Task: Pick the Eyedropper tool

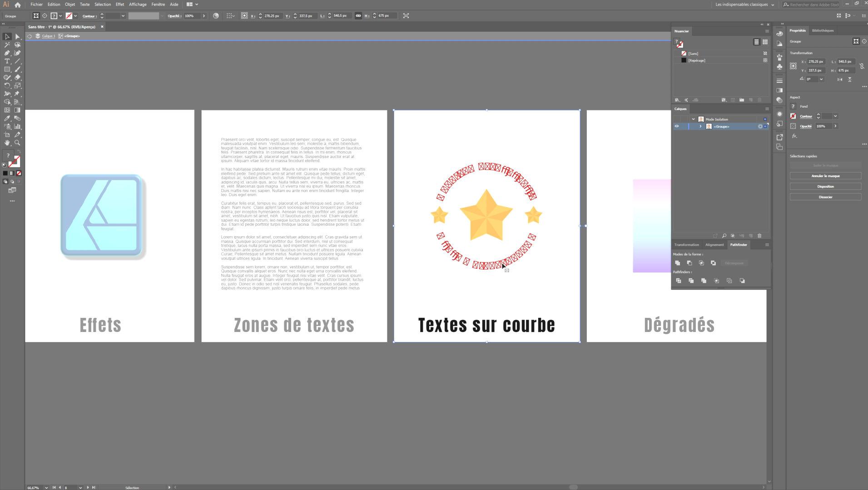Action: pyautogui.click(x=7, y=118)
